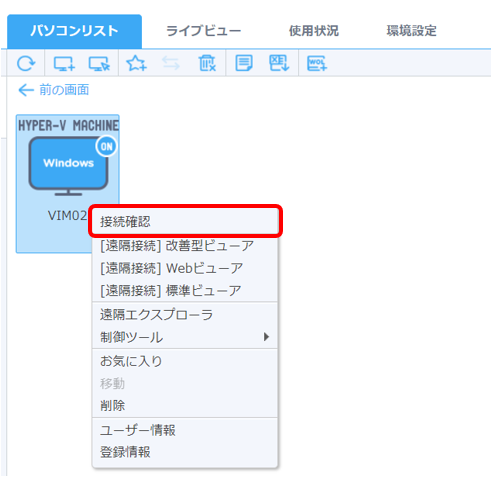Click the monitor with cursor icon
Screen dimensions: 503x480
pyautogui.click(x=99, y=63)
